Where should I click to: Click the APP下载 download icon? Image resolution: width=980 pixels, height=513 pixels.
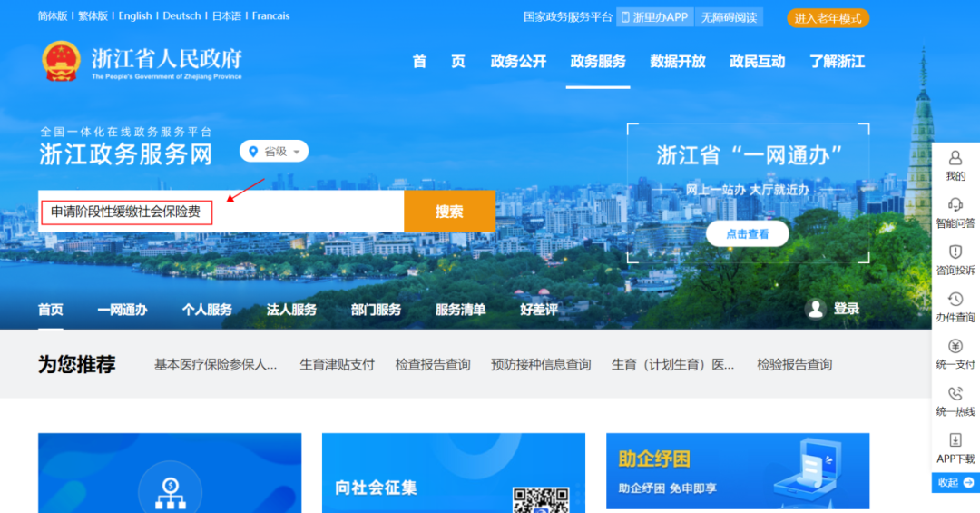point(955,440)
